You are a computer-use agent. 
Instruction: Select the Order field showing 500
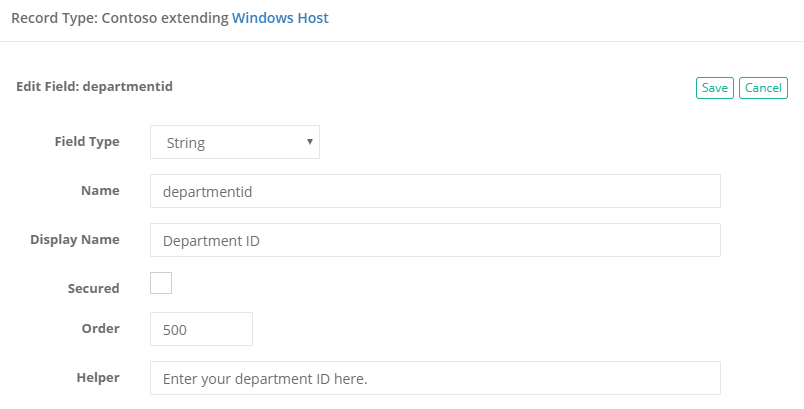pyautogui.click(x=201, y=329)
